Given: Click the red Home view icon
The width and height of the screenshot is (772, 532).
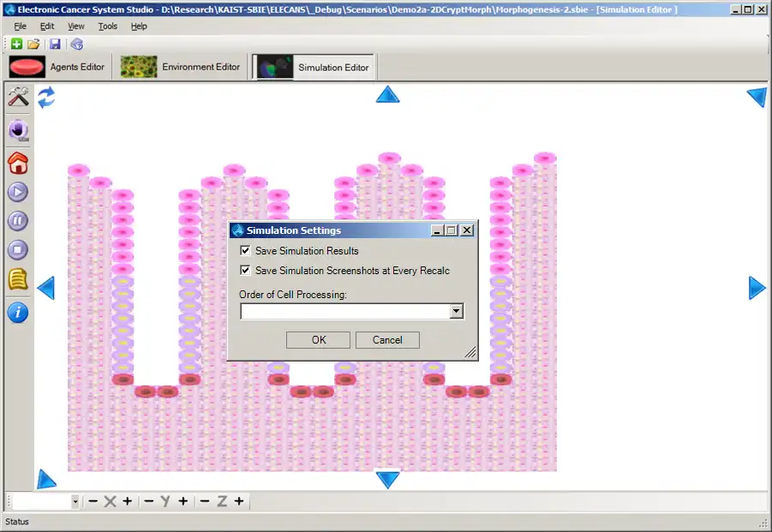Looking at the screenshot, I should click(18, 163).
